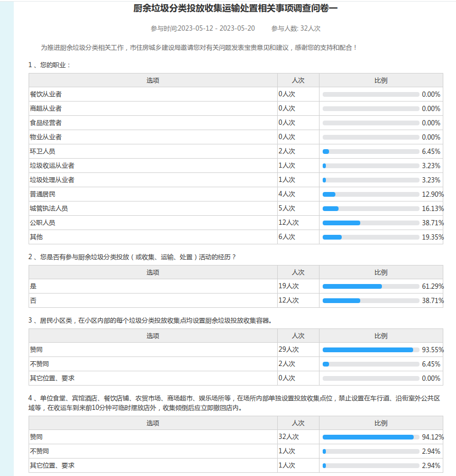Click the 16.13% percentage label
This screenshot has width=456, height=476.
(432, 208)
